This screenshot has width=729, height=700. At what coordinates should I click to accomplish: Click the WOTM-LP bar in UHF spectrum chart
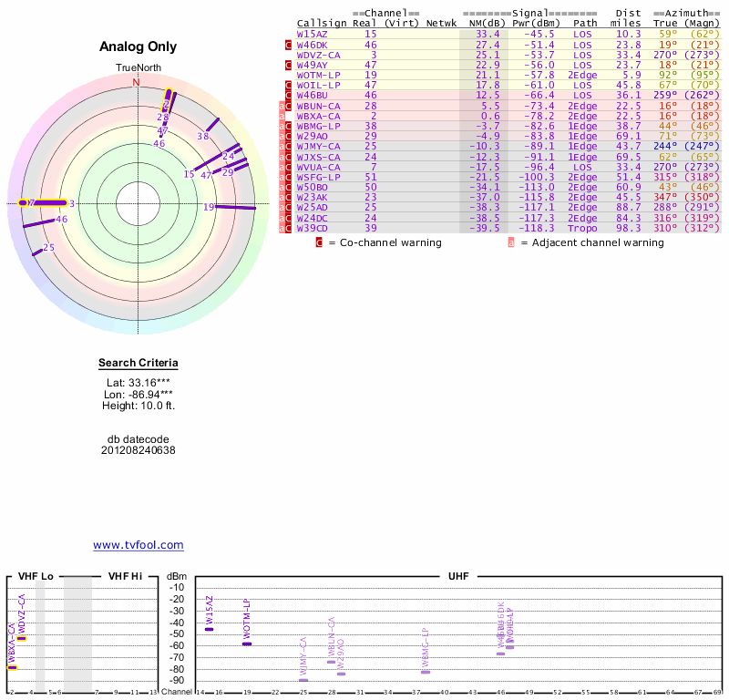(x=246, y=643)
